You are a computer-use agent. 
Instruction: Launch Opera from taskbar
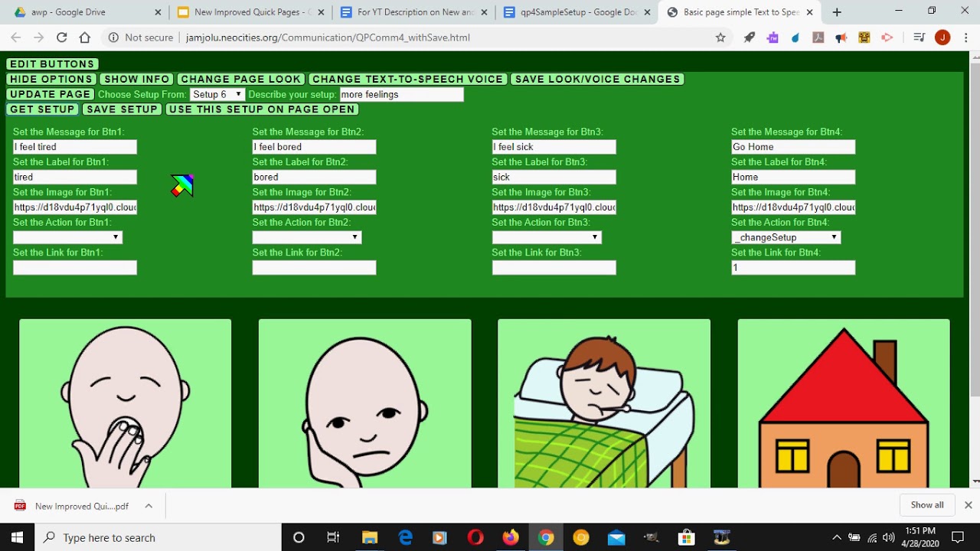point(475,537)
